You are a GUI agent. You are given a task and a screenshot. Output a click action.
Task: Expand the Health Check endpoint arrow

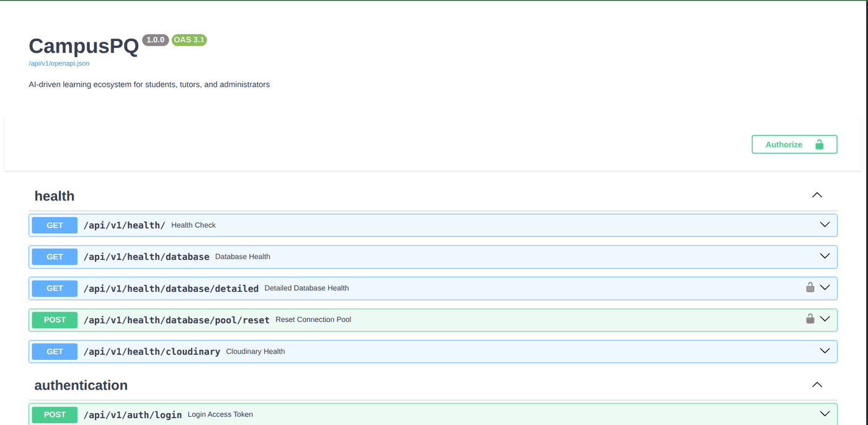click(x=825, y=225)
